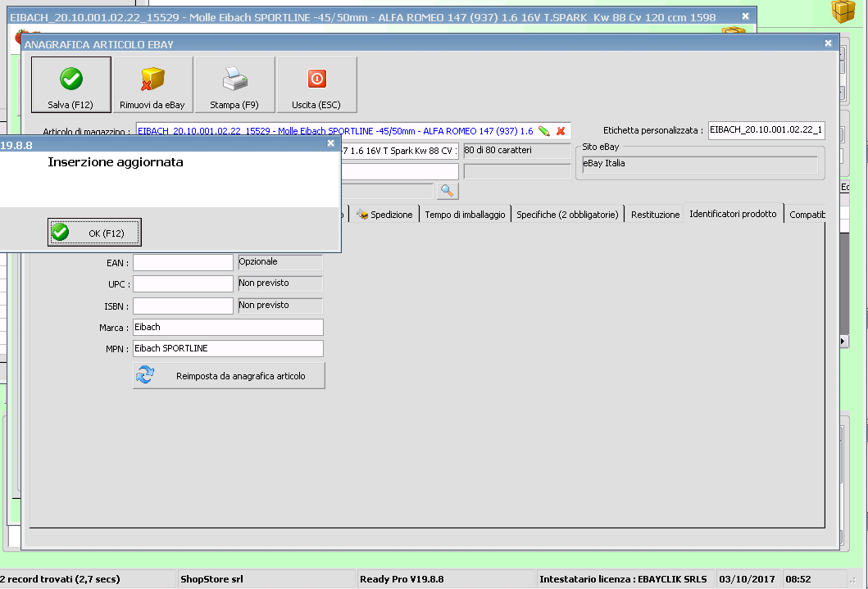Click the 'Inserzione aggiornata' message text
The height and width of the screenshot is (589, 868).
pos(115,162)
